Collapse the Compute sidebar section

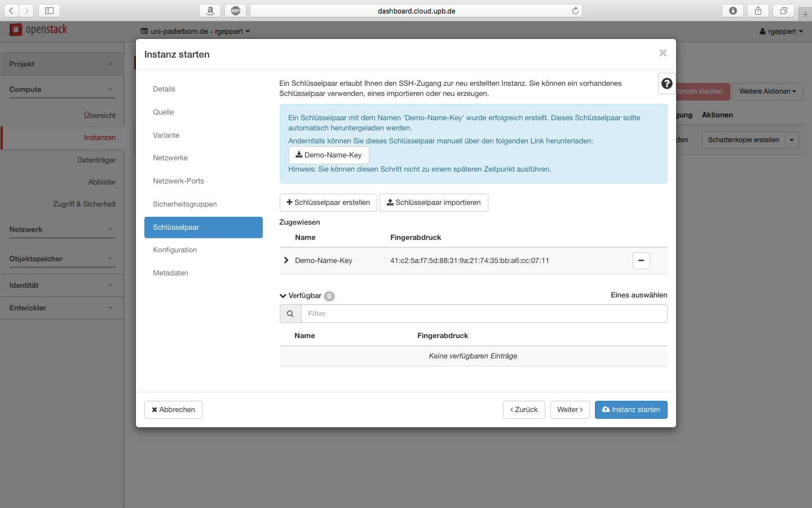coord(62,90)
